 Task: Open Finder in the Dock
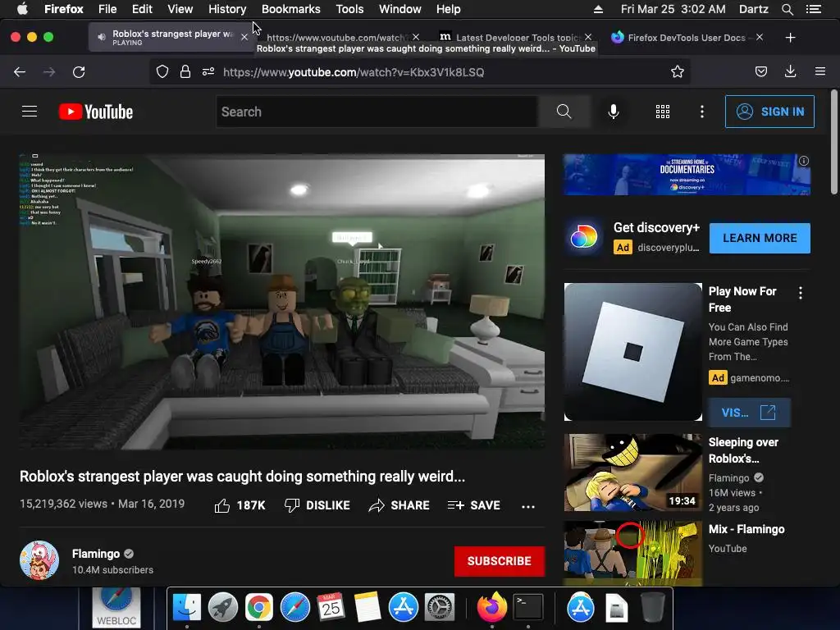tap(186, 608)
